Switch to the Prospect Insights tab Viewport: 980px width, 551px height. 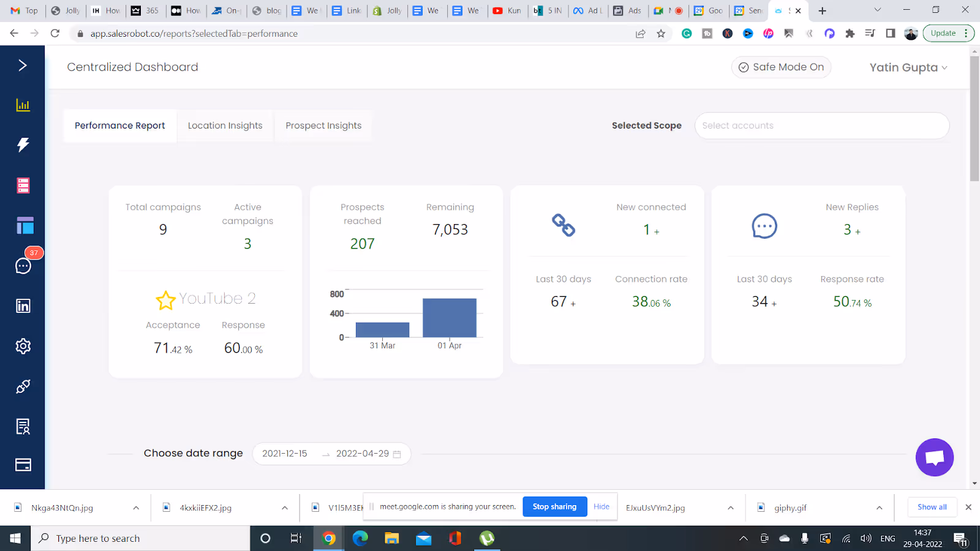point(323,126)
